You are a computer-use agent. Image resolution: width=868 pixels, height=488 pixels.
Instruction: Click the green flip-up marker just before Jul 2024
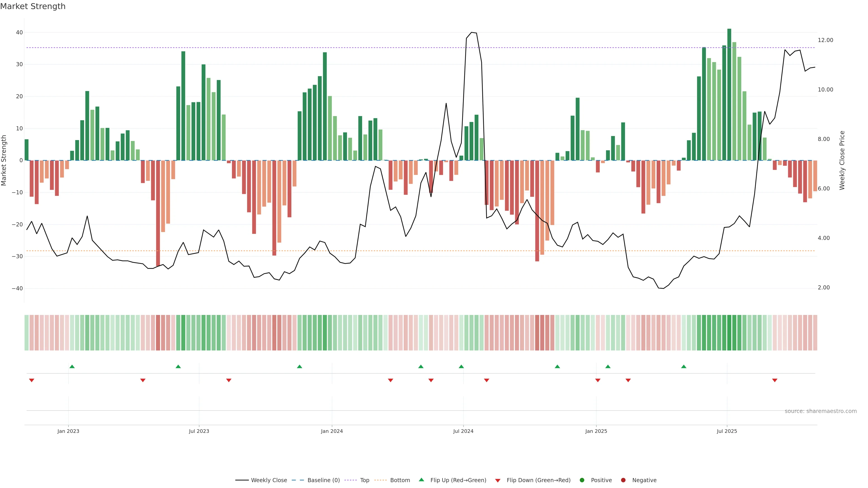[x=461, y=366]
